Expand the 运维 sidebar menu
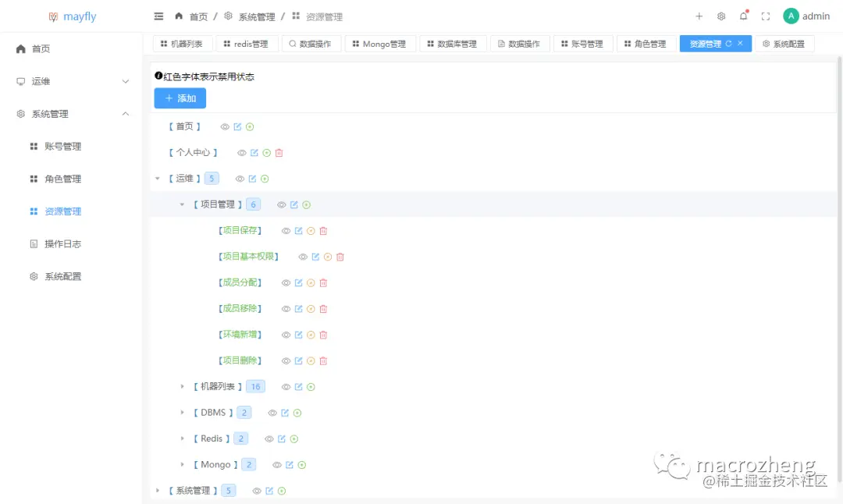Screen dimensions: 843x504 (72, 81)
